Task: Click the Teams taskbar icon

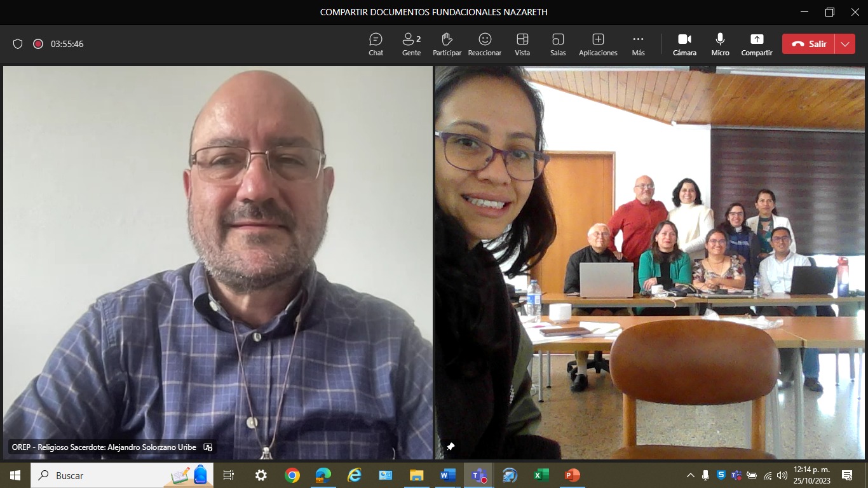Action: pyautogui.click(x=479, y=475)
